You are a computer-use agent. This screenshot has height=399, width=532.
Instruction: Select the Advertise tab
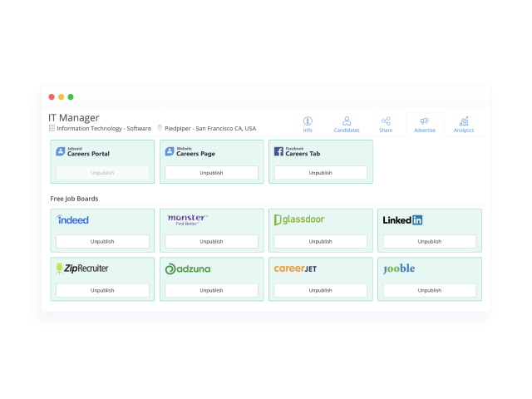[425, 125]
